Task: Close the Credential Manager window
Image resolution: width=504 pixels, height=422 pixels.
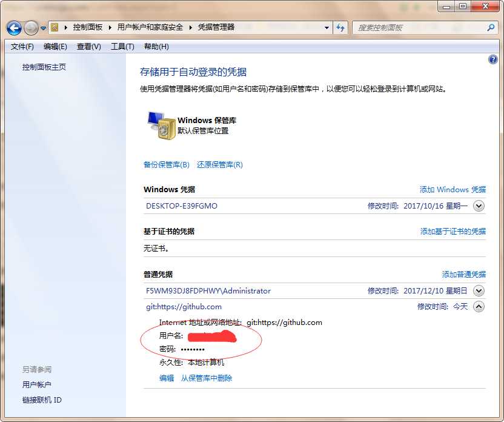Action: point(485,7)
